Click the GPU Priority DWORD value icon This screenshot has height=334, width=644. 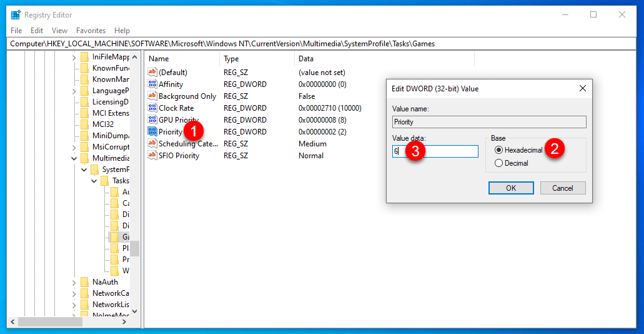(152, 120)
